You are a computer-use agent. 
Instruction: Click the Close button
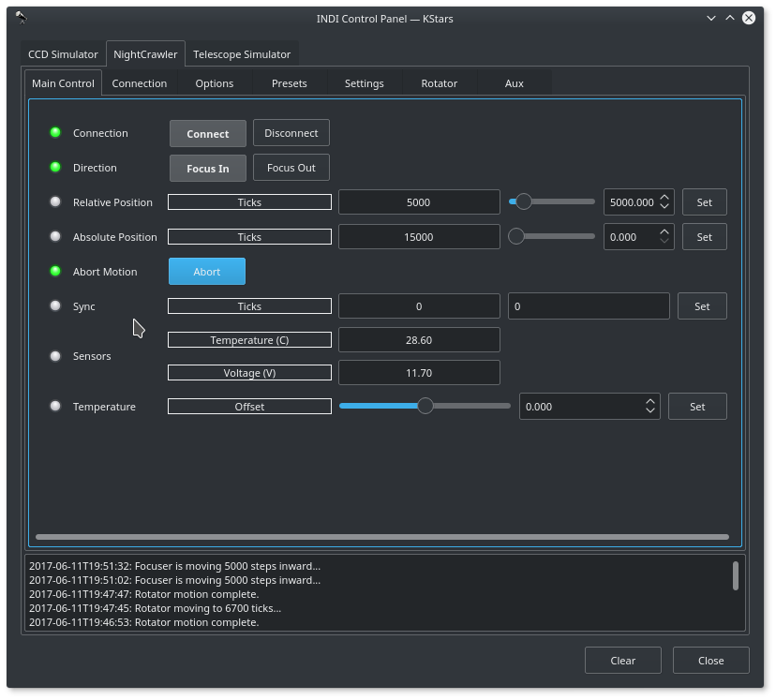click(x=711, y=661)
